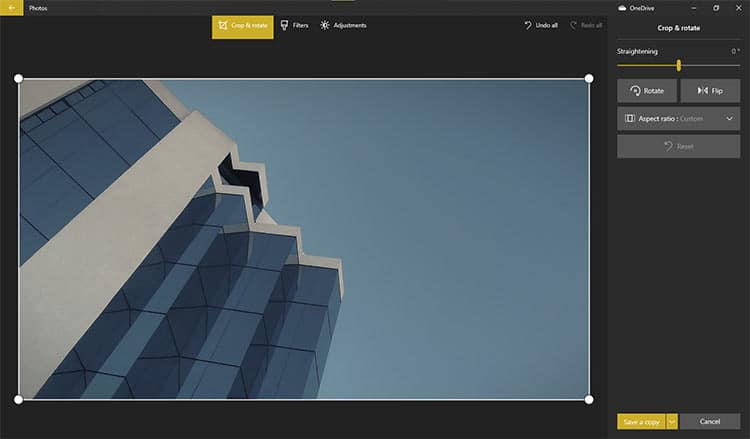
Task: Click Save a copy
Action: tap(641, 421)
